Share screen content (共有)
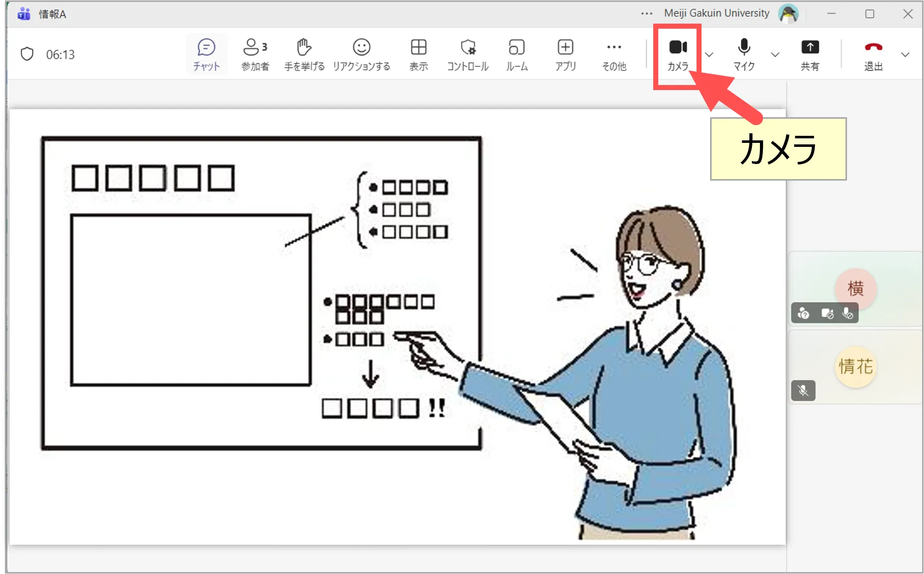This screenshot has width=924, height=574. [x=810, y=54]
